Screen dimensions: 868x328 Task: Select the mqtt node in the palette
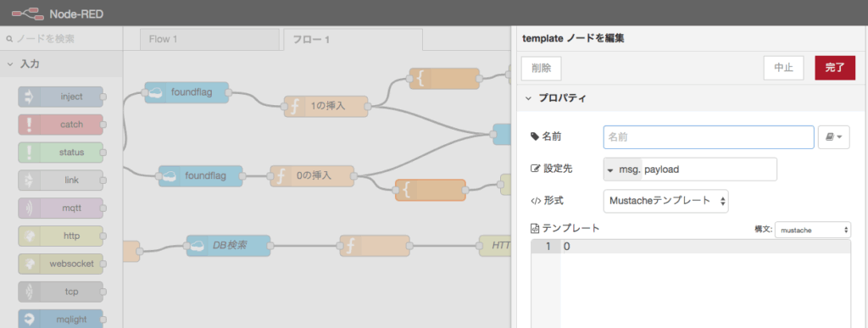coord(61,208)
